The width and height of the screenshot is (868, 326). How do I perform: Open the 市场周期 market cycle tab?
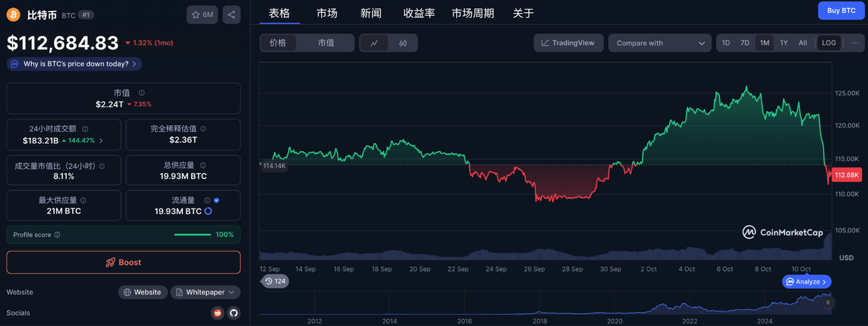(472, 13)
